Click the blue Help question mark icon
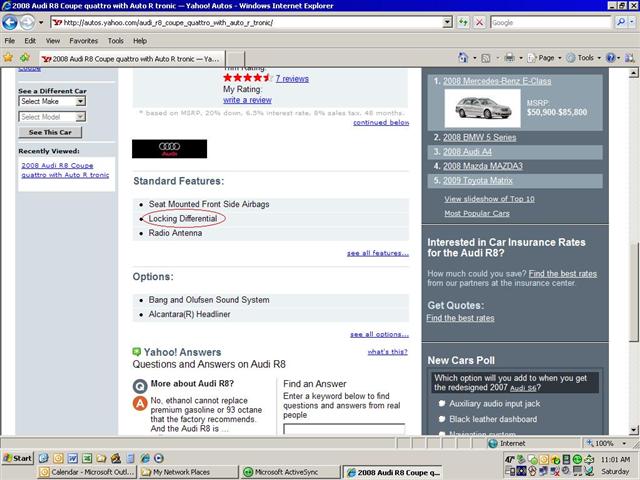This screenshot has width=640, height=480. 611,58
